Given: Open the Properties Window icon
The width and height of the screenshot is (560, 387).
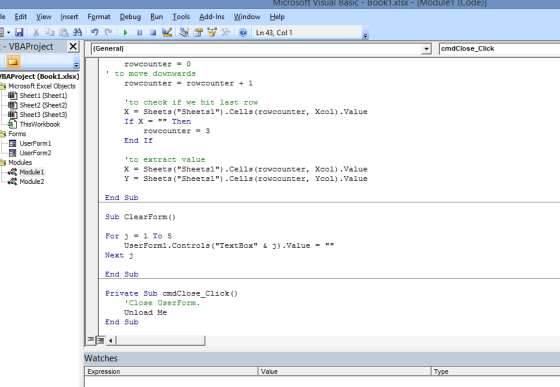Looking at the screenshot, I should tap(198, 32).
